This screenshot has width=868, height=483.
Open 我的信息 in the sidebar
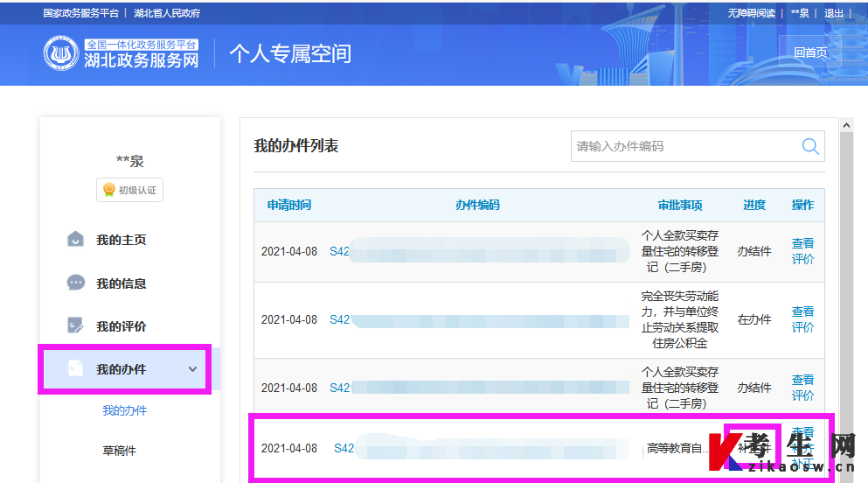point(122,283)
